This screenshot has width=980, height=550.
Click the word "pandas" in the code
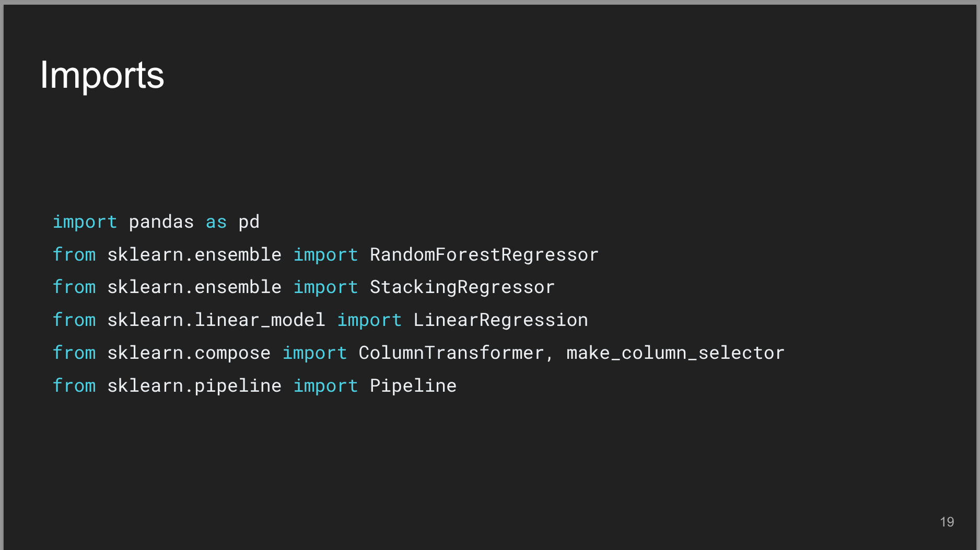tap(161, 222)
